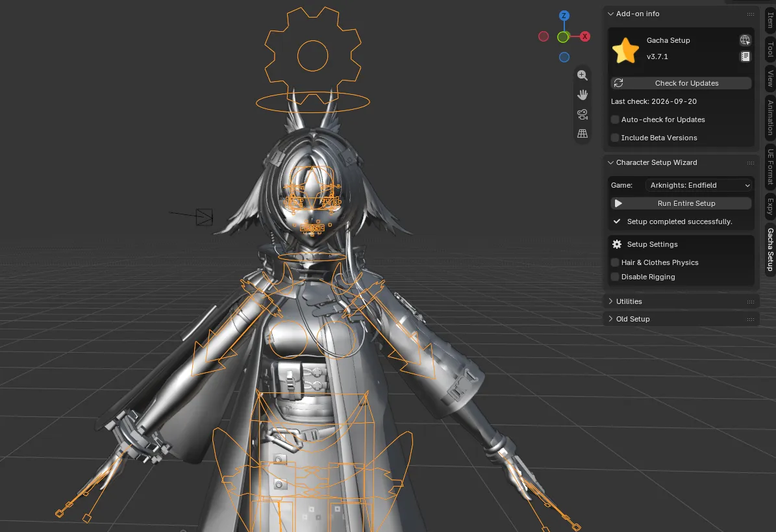Image resolution: width=776 pixels, height=532 pixels.
Task: Collapse the Character Setup Wizard panel
Action: (610, 162)
